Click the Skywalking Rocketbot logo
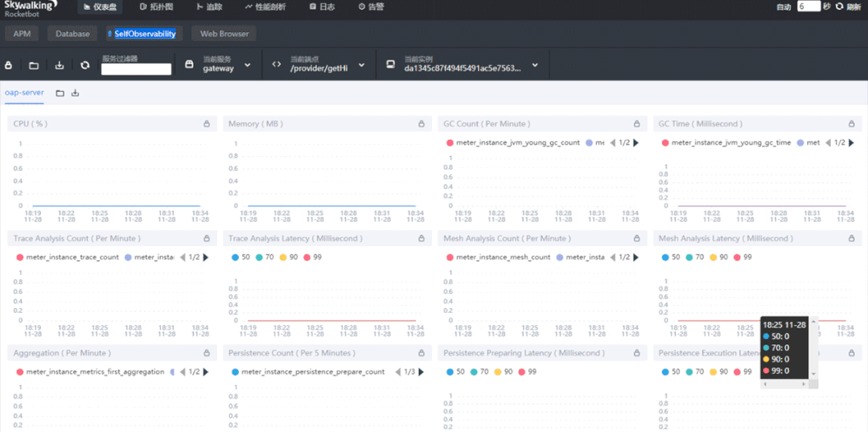 (x=30, y=8)
